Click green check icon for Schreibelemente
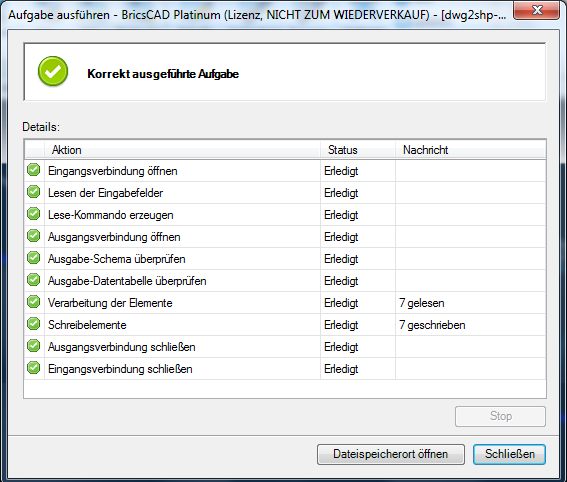Viewport: 567px width, 482px height. click(x=34, y=324)
